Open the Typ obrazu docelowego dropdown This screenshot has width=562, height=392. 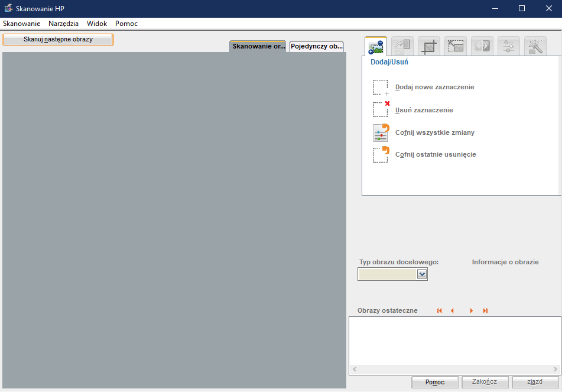(x=422, y=274)
